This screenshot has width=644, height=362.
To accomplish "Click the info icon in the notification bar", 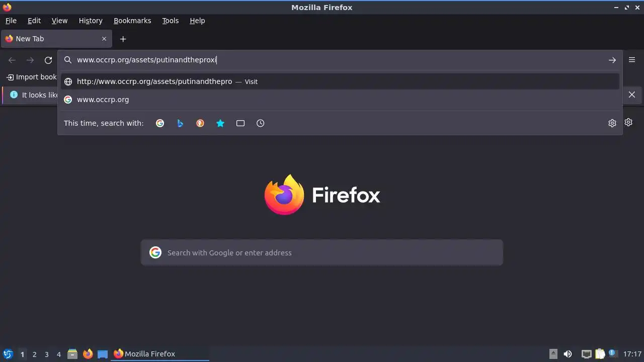I will point(14,95).
